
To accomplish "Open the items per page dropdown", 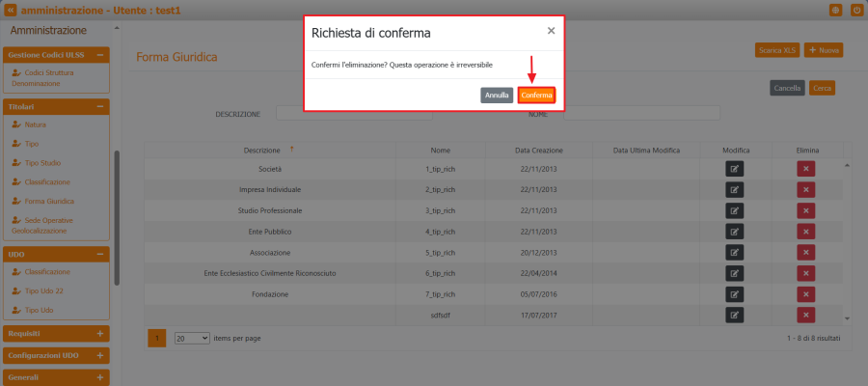I will [192, 338].
